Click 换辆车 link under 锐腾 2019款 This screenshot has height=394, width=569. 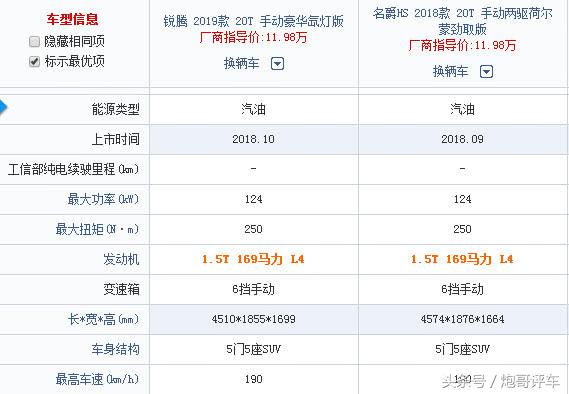(x=241, y=63)
